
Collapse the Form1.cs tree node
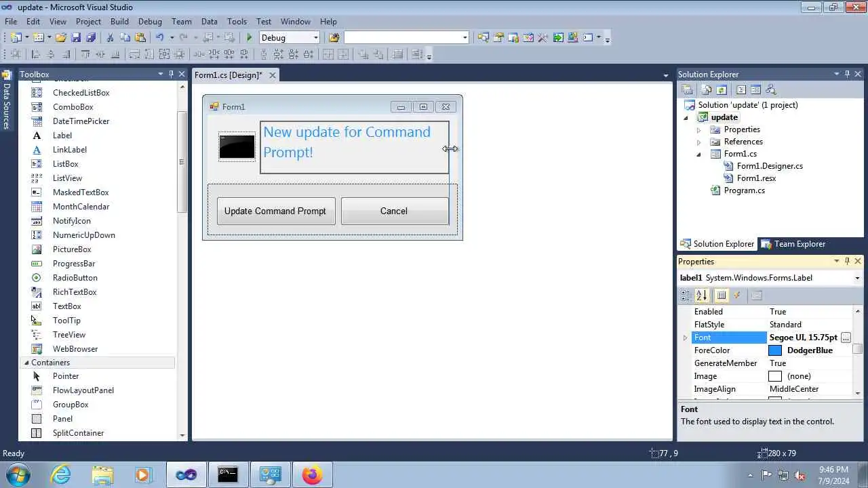pyautogui.click(x=698, y=154)
